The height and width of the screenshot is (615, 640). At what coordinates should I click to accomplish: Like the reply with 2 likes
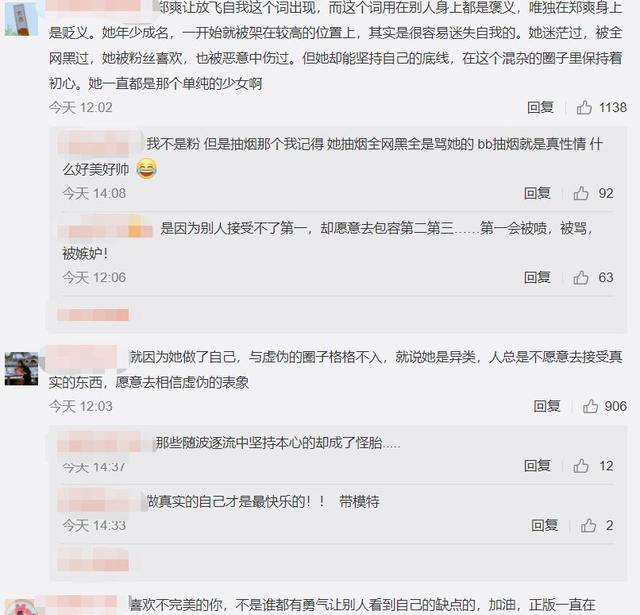pyautogui.click(x=588, y=526)
